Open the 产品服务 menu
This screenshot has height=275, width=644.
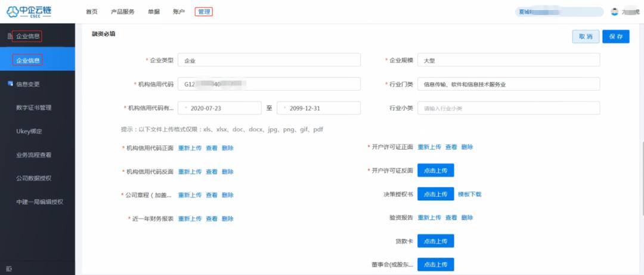pyautogui.click(x=122, y=12)
